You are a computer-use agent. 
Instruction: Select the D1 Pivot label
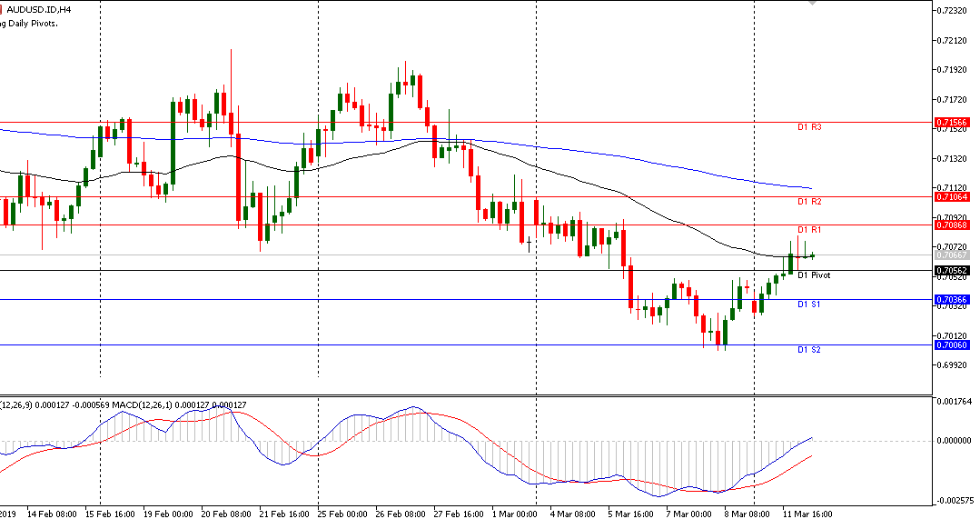[x=815, y=275]
